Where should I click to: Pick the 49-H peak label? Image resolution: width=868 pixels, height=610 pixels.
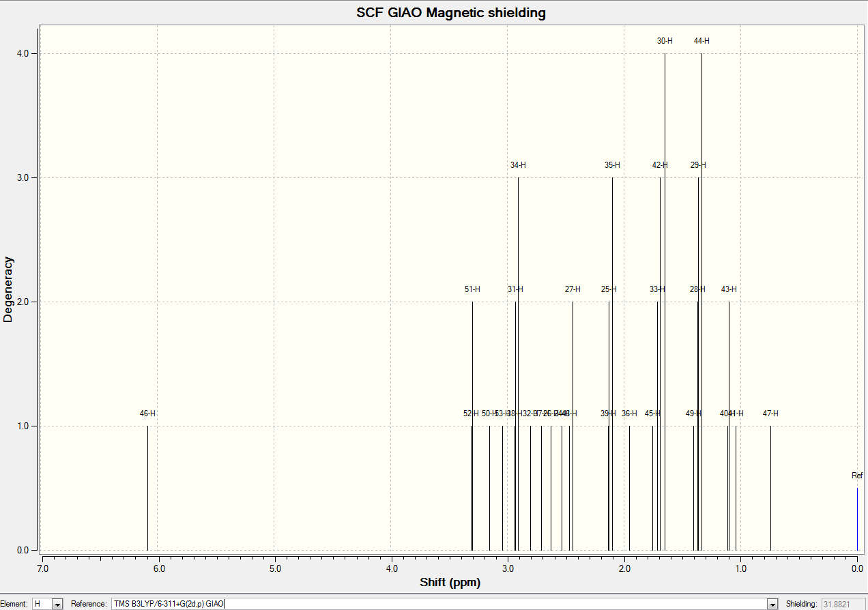click(693, 413)
